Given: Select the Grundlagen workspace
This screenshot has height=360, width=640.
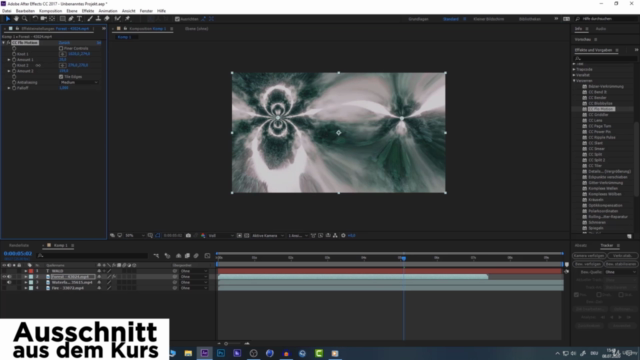Looking at the screenshot, I should point(418,19).
